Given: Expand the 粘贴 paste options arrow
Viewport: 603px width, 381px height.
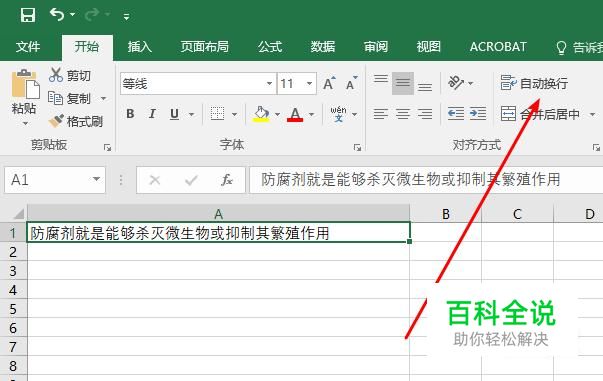Looking at the screenshot, I should point(25,123).
